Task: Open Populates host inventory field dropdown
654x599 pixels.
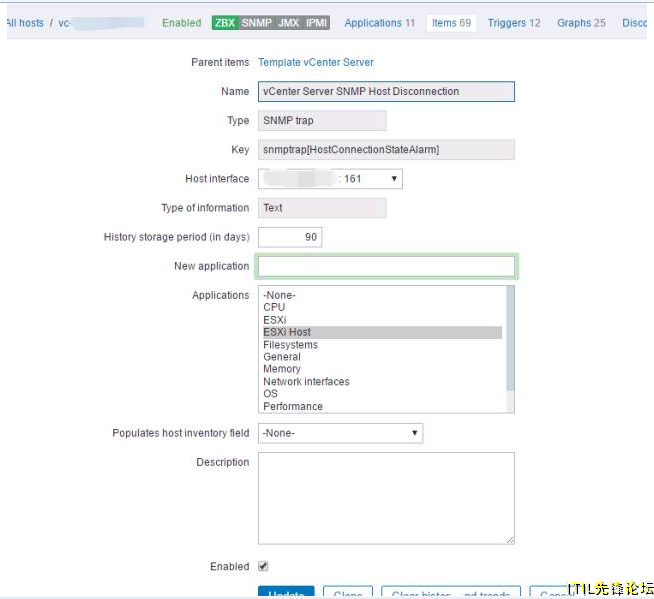Action: tap(340, 433)
